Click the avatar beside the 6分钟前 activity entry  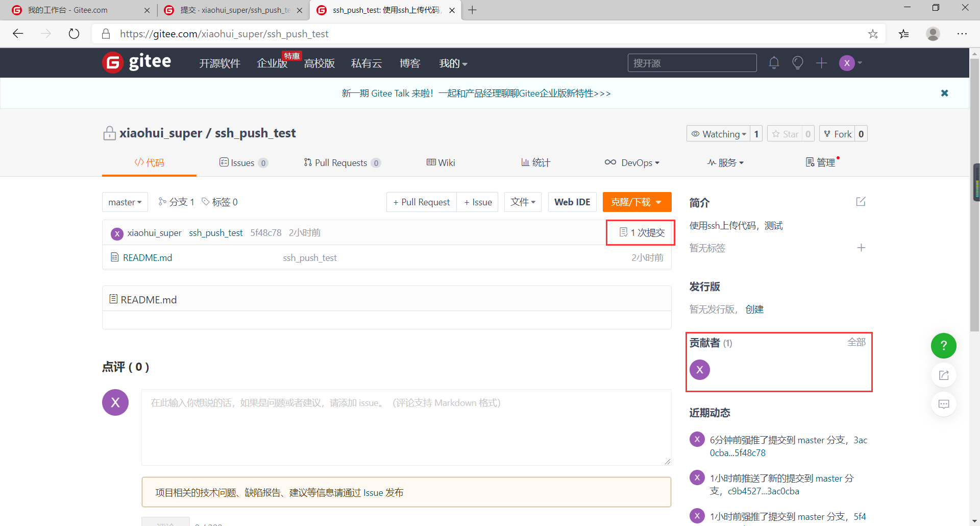pyautogui.click(x=697, y=439)
